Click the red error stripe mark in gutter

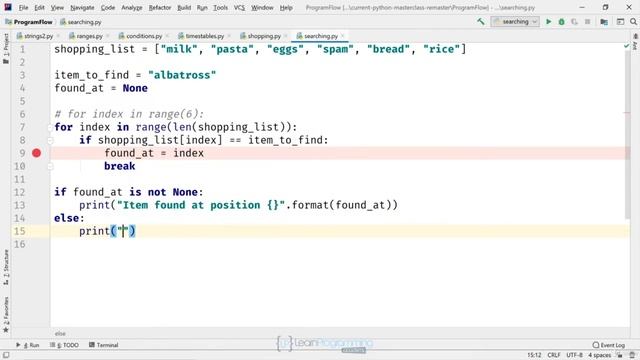coord(627,113)
